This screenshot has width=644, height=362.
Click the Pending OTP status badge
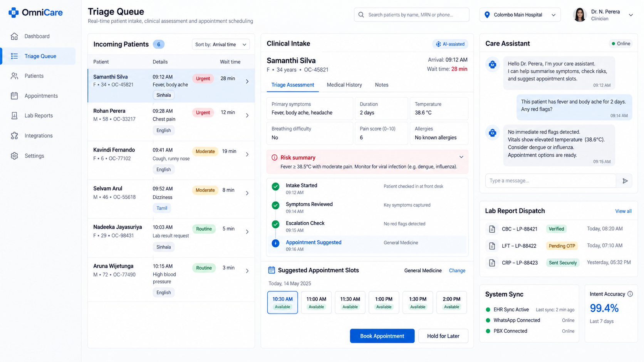click(x=562, y=246)
